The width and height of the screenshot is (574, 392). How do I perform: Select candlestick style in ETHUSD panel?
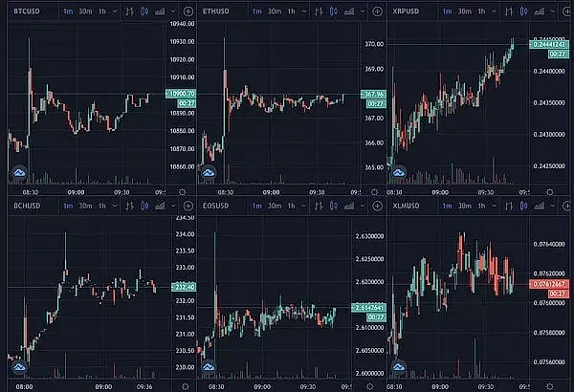pyautogui.click(x=334, y=11)
